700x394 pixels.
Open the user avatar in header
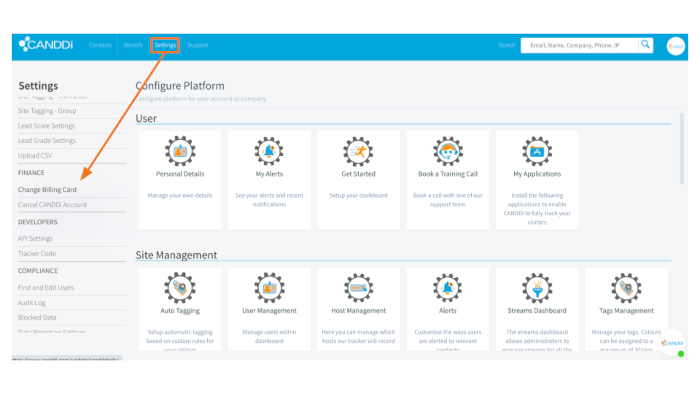675,46
